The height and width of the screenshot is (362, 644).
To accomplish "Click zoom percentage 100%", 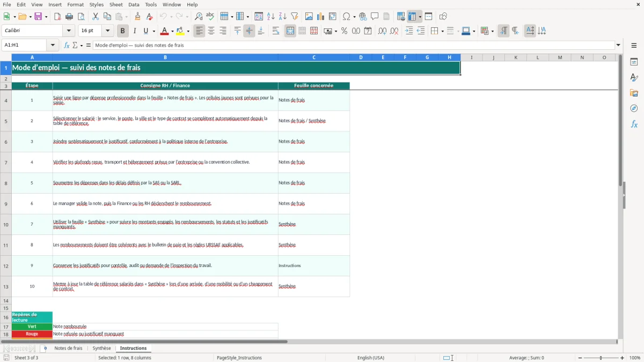I will [634, 358].
